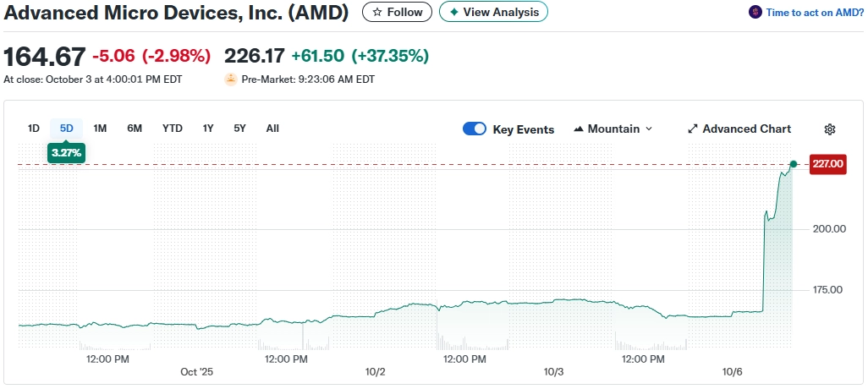Click the Mountain chart type icon
The height and width of the screenshot is (389, 868).
tap(579, 129)
